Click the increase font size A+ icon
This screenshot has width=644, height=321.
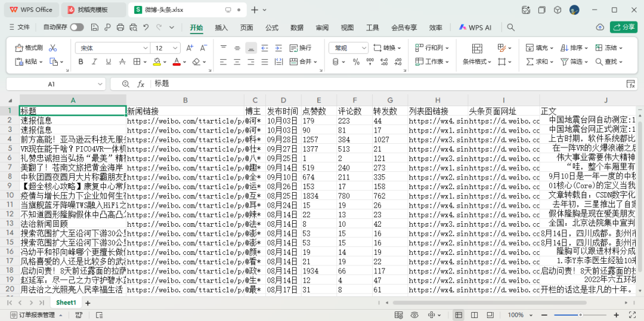coord(190,48)
